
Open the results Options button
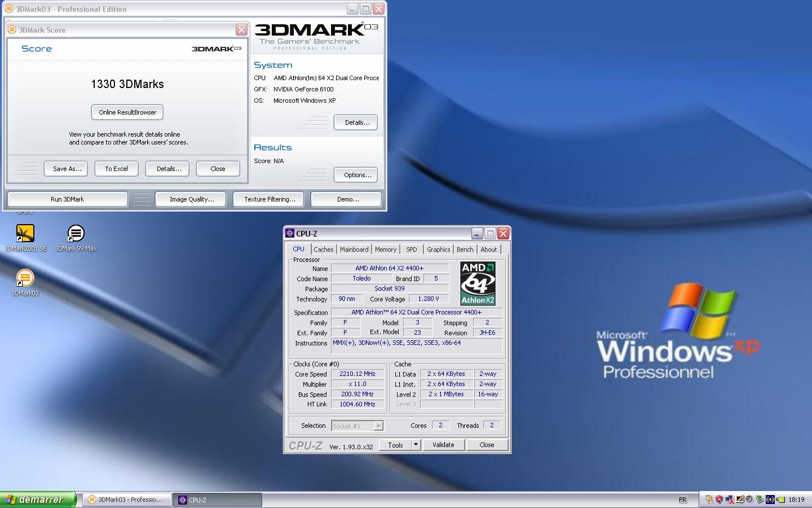356,175
